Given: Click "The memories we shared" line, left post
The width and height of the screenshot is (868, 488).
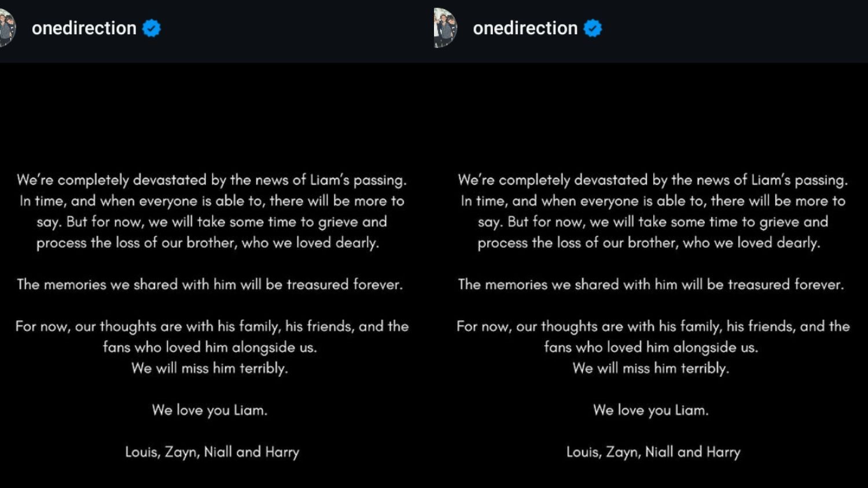Looking at the screenshot, I should click(x=209, y=284).
